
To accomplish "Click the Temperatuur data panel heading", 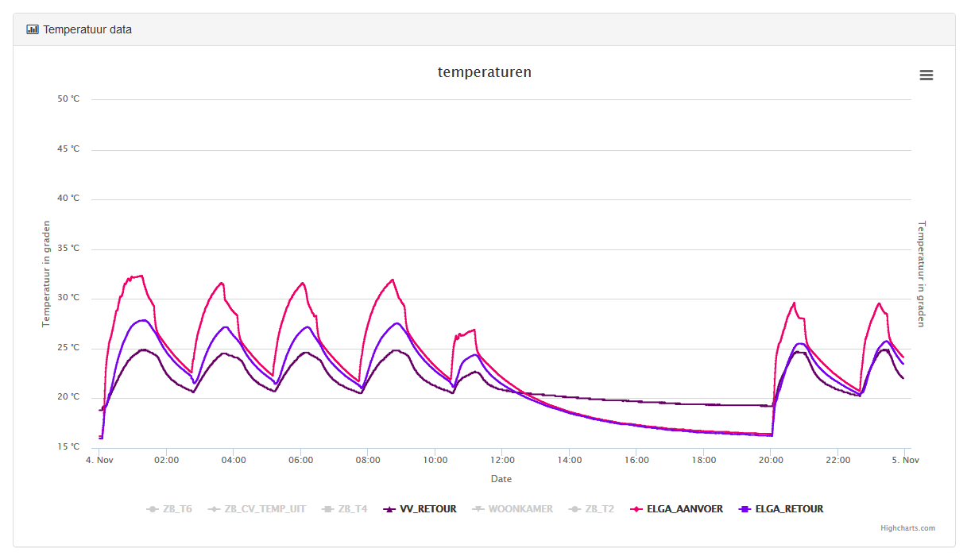I will (87, 29).
